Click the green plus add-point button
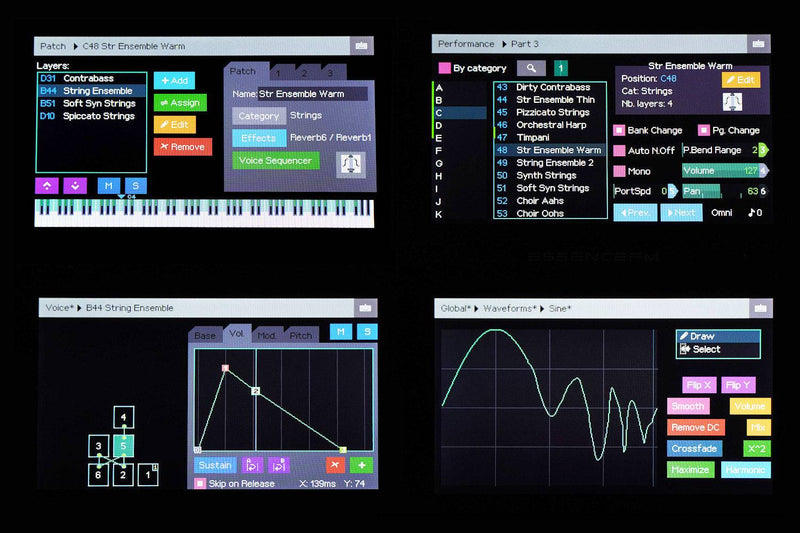 [x=360, y=465]
